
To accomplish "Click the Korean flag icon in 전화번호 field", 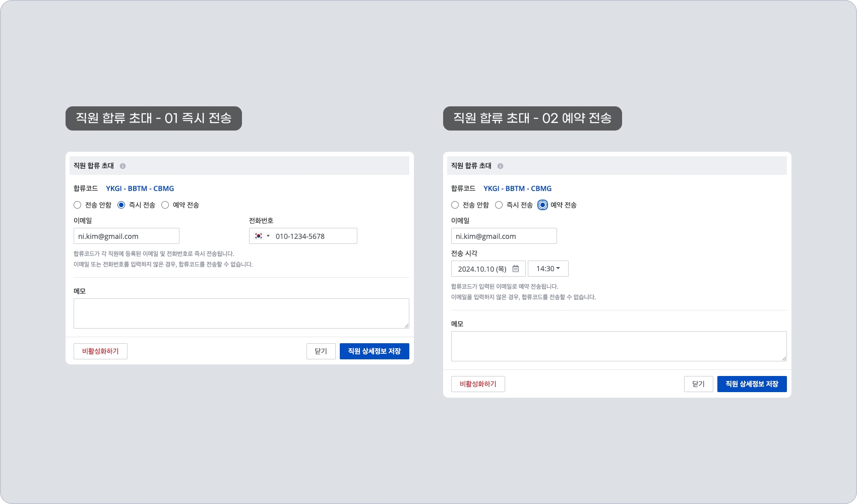I will pos(259,236).
